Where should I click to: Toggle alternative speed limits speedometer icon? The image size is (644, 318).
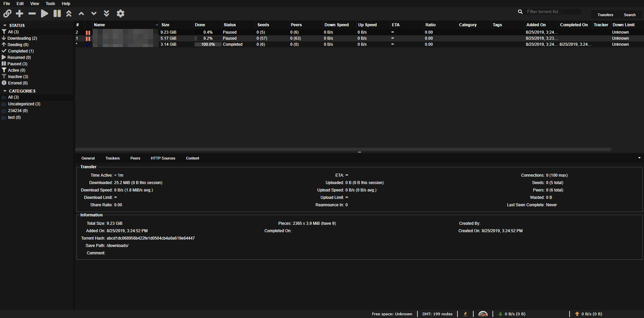483,314
